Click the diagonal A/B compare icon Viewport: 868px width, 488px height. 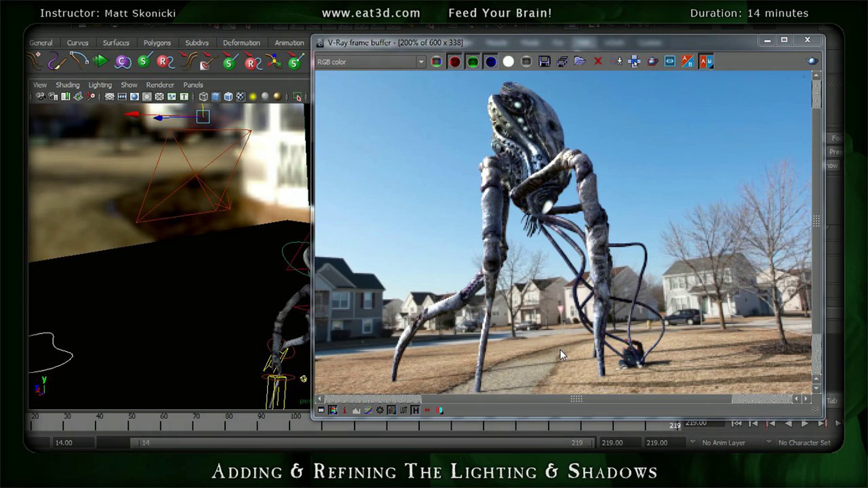pos(688,62)
